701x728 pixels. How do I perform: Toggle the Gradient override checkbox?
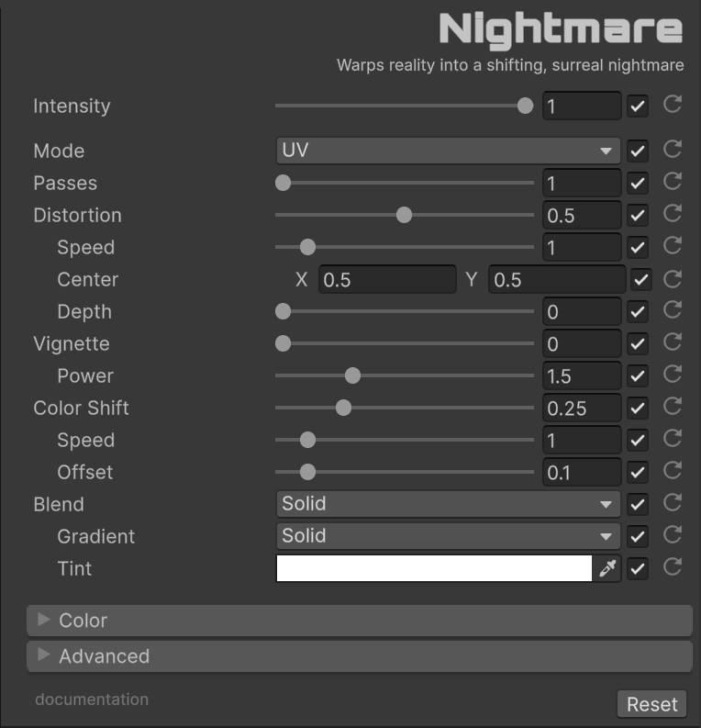[638, 536]
